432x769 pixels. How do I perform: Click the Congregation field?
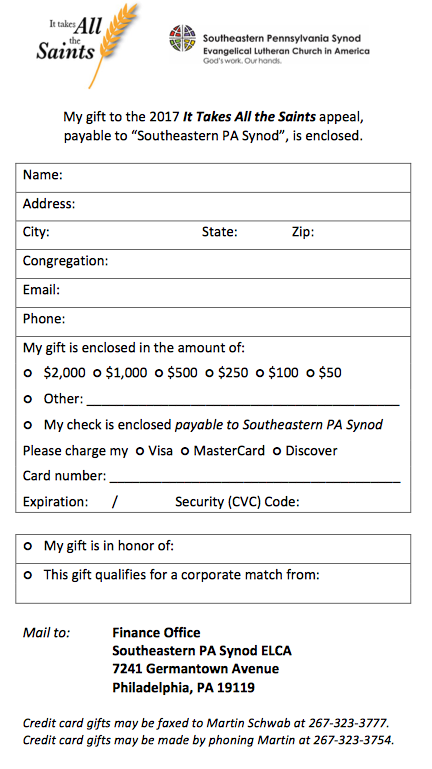tap(213, 264)
